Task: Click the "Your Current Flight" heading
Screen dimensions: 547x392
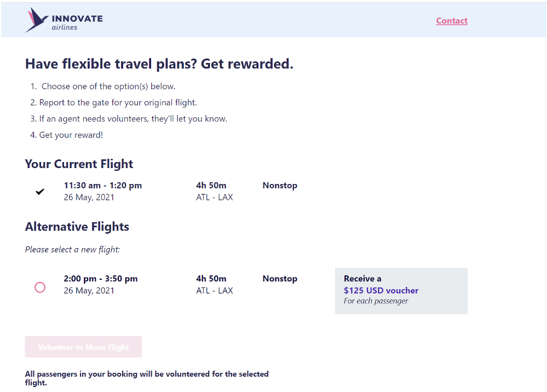Action: pos(79,164)
